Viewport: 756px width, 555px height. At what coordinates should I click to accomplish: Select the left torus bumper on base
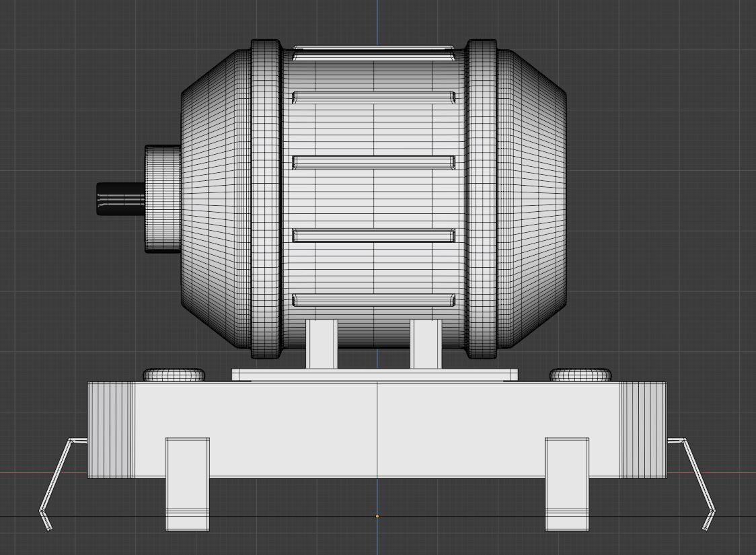pos(174,374)
